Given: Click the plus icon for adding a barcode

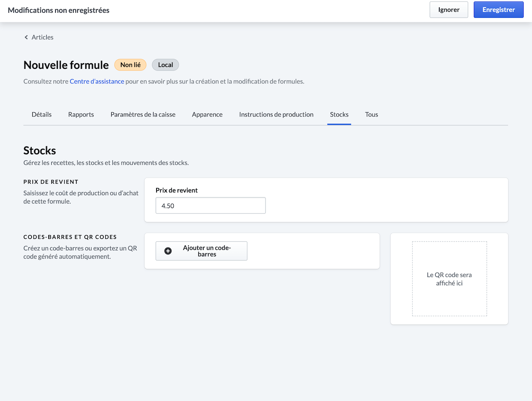Looking at the screenshot, I should [x=168, y=251].
